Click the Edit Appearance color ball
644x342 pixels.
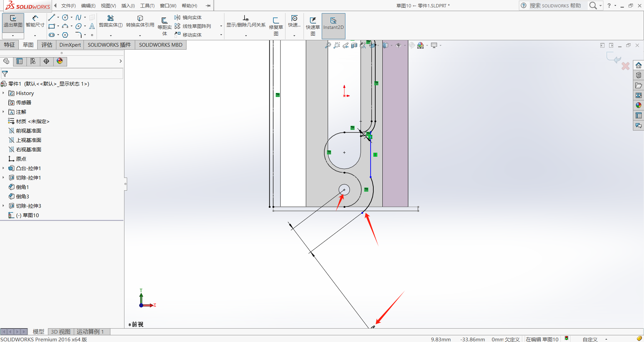coord(421,45)
